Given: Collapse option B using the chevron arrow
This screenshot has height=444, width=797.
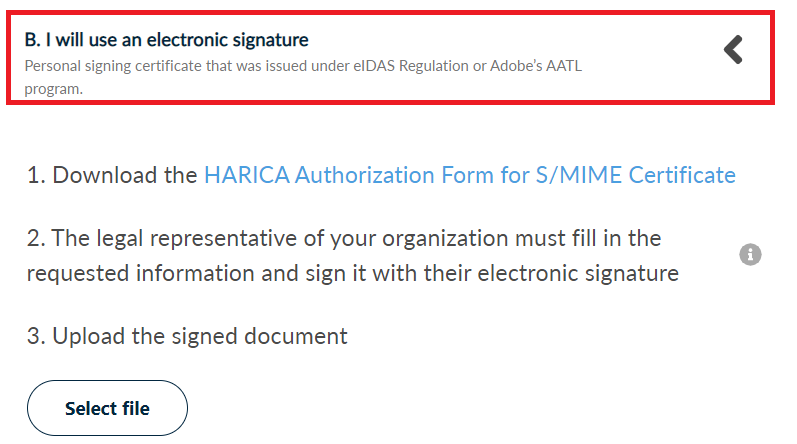Looking at the screenshot, I should [733, 50].
